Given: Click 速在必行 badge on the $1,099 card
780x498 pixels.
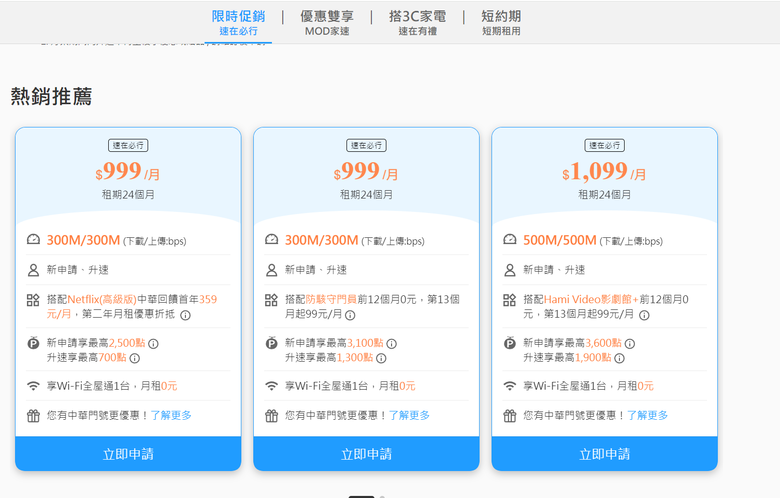Looking at the screenshot, I should pos(604,145).
